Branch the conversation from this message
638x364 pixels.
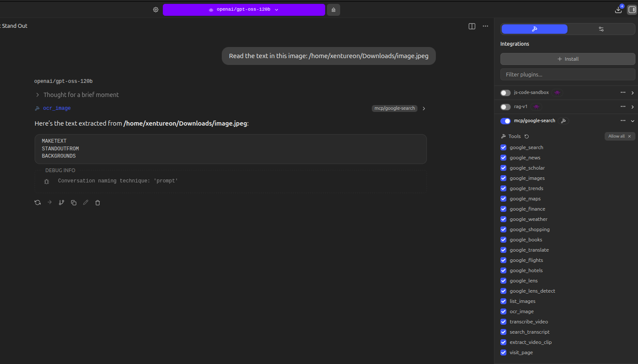pos(62,203)
